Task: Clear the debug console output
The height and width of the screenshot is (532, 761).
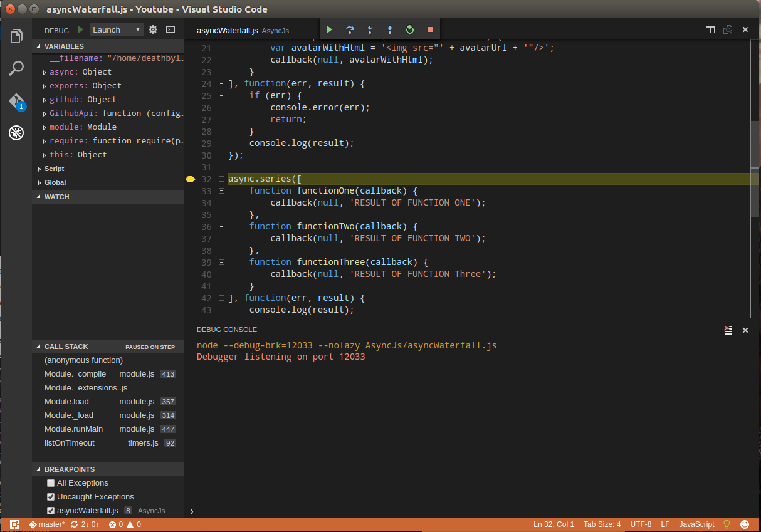Action: click(x=728, y=330)
